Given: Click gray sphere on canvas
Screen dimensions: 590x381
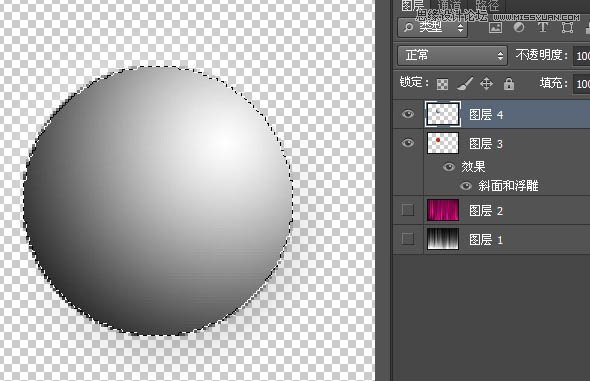Looking at the screenshot, I should (x=158, y=200).
